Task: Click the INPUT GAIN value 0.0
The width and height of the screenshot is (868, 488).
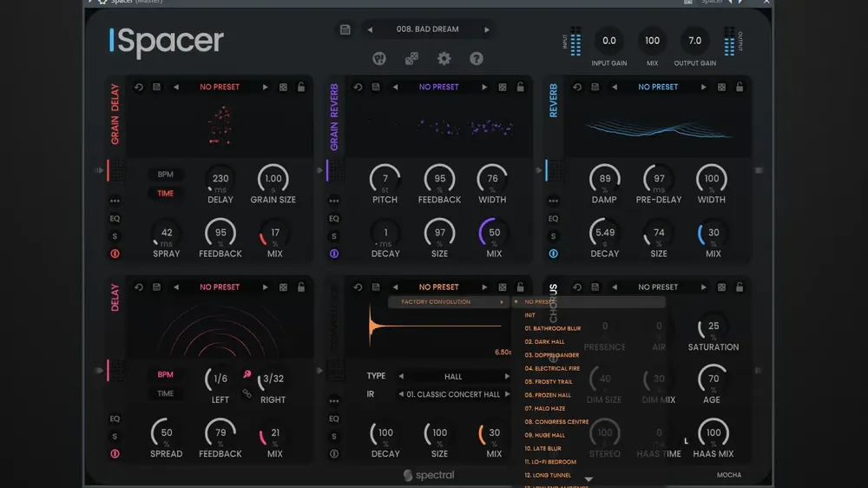Action: [x=609, y=41]
